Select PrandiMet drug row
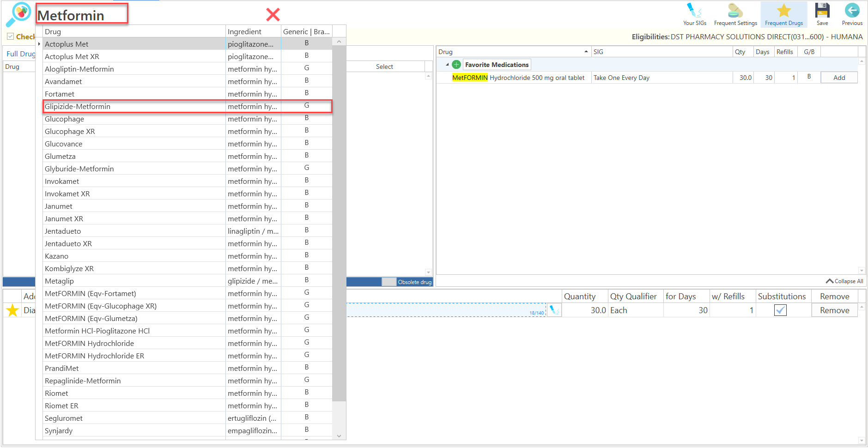 [x=188, y=368]
